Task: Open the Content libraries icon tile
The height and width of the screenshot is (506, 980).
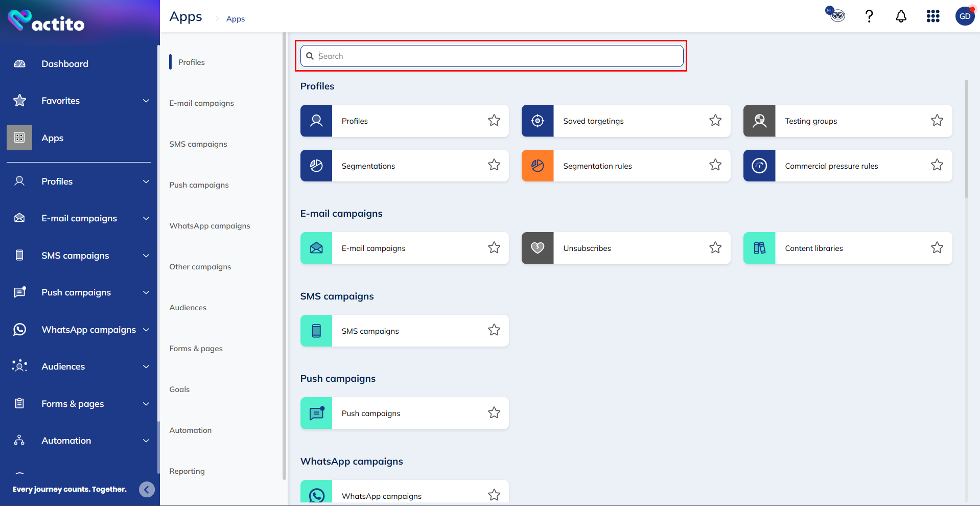Action: (x=759, y=248)
